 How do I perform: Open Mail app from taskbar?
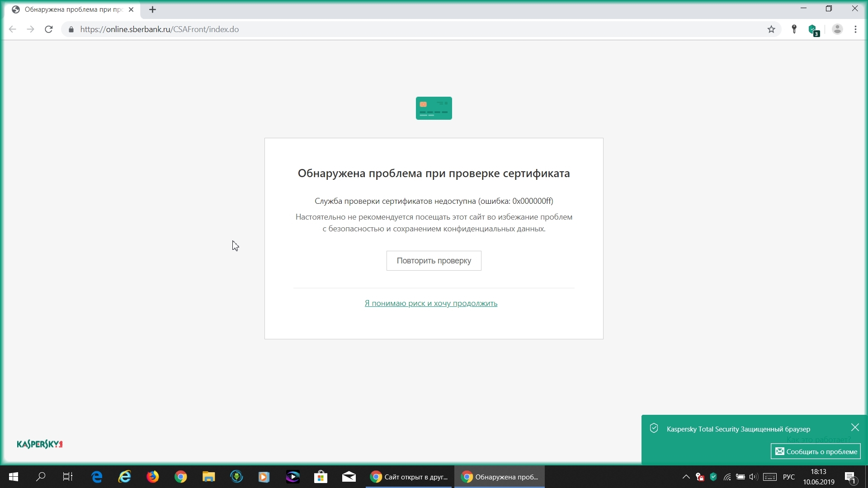349,477
